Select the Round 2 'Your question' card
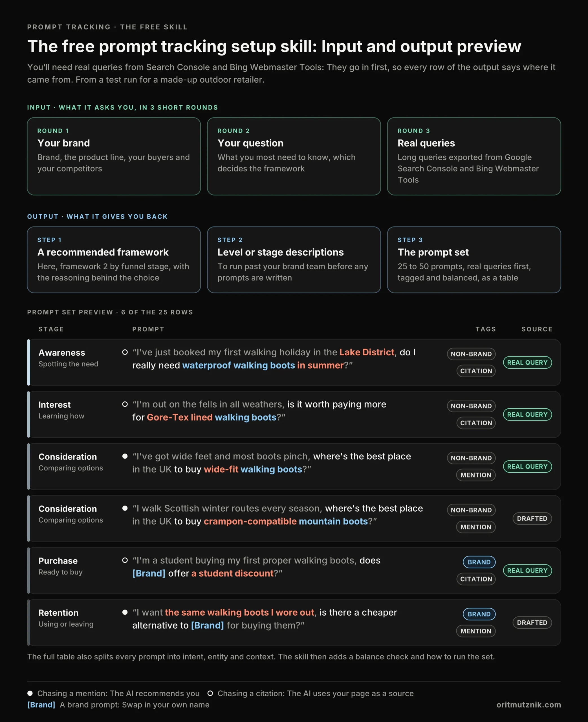 tap(294, 156)
